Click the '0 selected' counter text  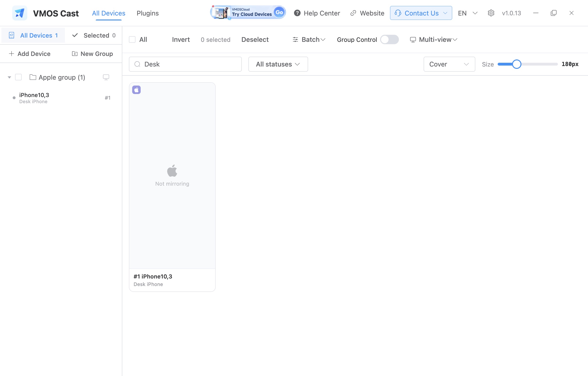tap(215, 39)
